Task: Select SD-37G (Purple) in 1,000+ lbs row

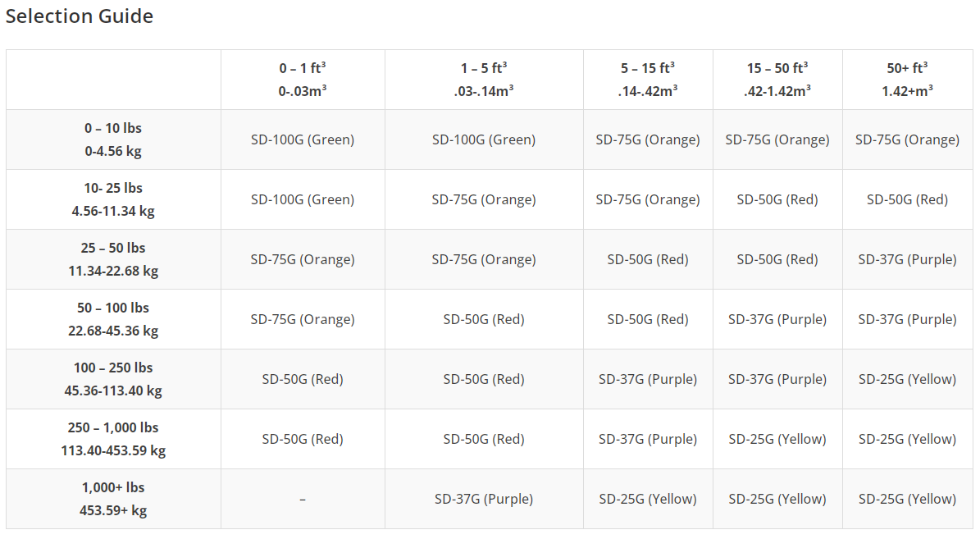Action: (x=484, y=499)
